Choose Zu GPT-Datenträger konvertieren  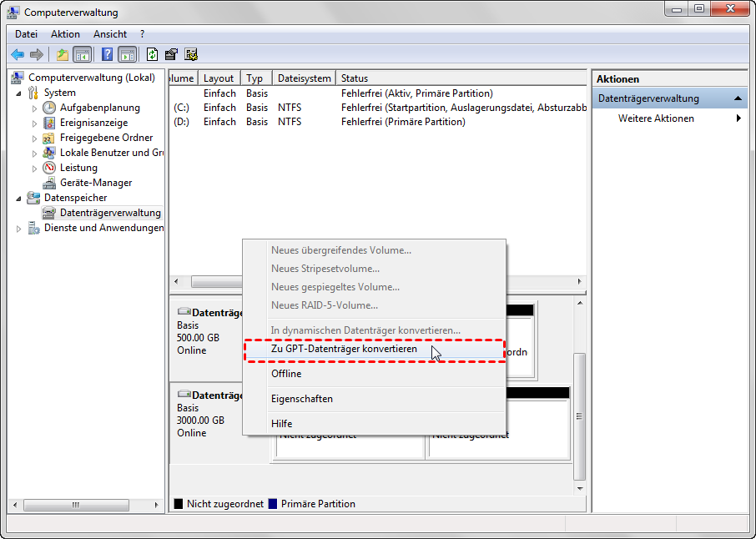[374, 349]
